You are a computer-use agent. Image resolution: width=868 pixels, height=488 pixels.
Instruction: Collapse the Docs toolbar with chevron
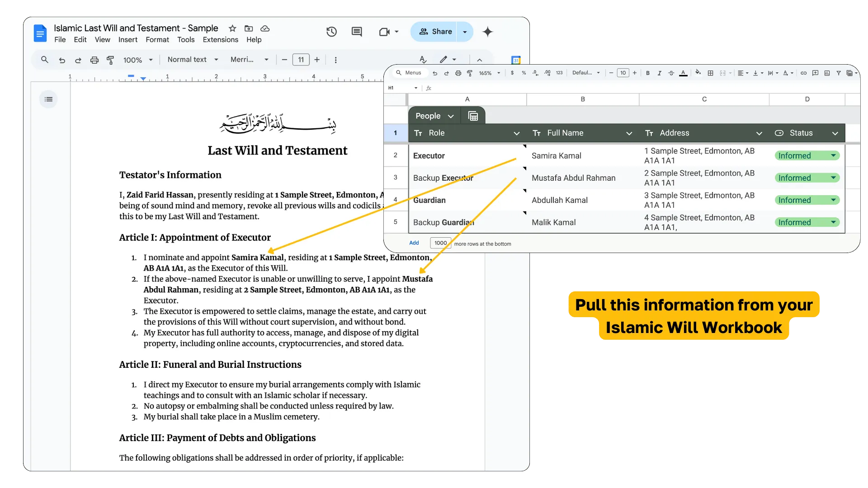point(479,60)
